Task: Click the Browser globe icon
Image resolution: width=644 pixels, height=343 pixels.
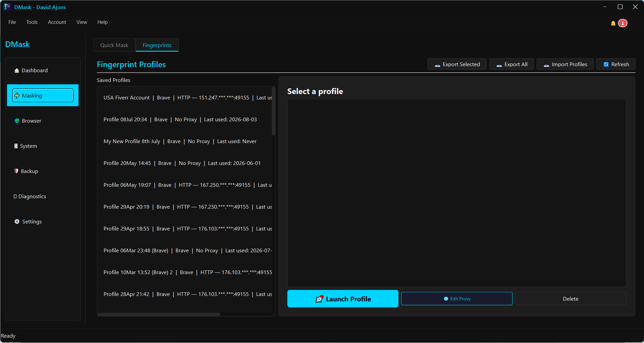Action: click(x=17, y=121)
